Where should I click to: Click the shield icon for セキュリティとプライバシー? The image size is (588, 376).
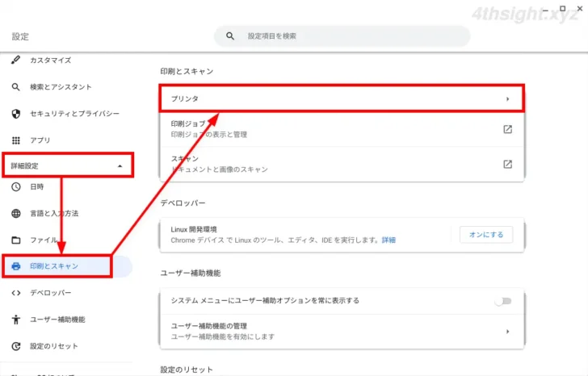[x=16, y=114]
